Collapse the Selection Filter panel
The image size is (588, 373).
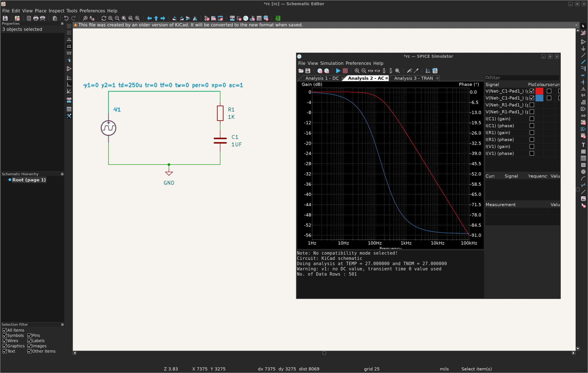pos(62,324)
